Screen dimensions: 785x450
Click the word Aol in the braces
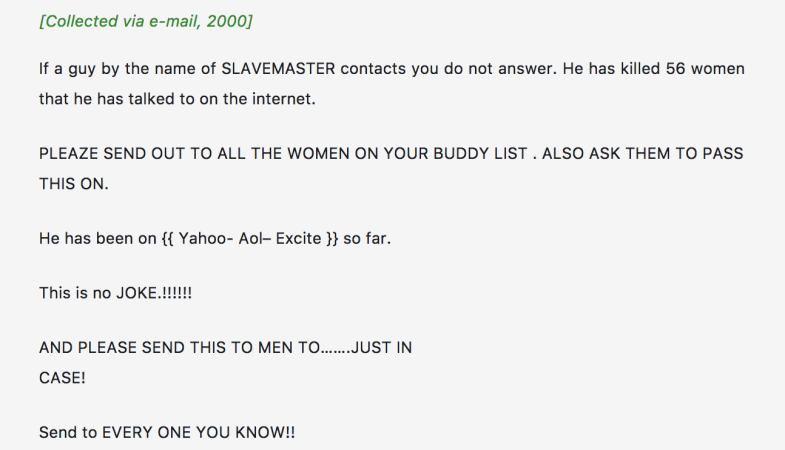[250, 238]
